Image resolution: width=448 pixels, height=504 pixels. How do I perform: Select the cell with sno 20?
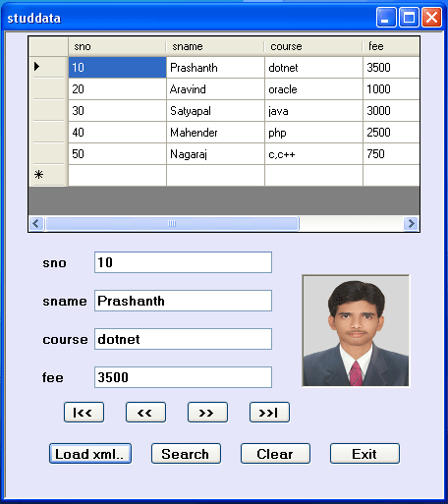[x=117, y=88]
